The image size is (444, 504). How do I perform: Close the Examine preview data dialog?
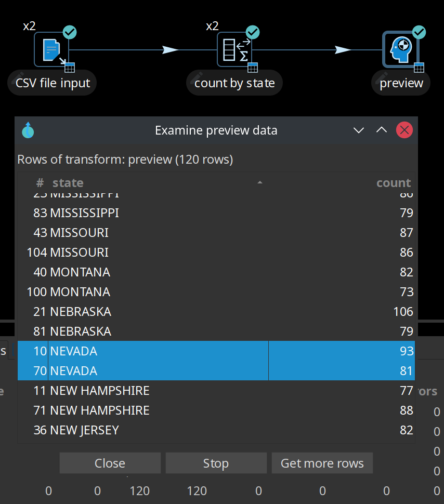pos(404,130)
